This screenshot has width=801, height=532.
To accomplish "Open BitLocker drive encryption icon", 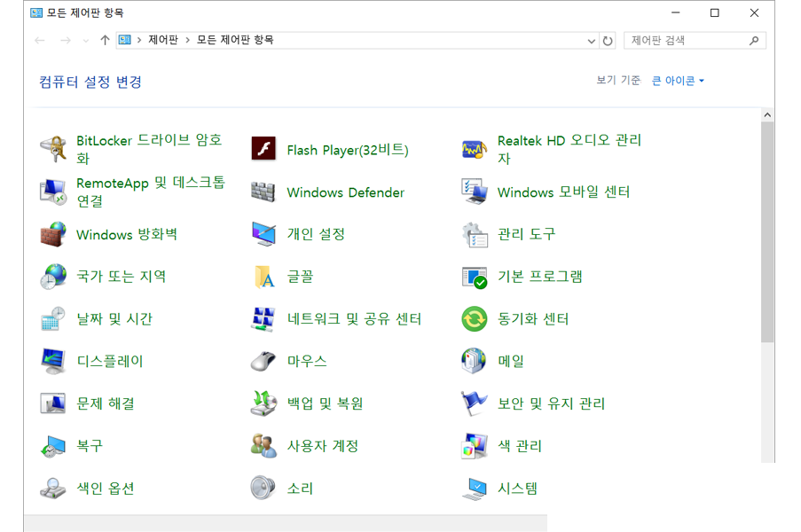I will coord(53,149).
